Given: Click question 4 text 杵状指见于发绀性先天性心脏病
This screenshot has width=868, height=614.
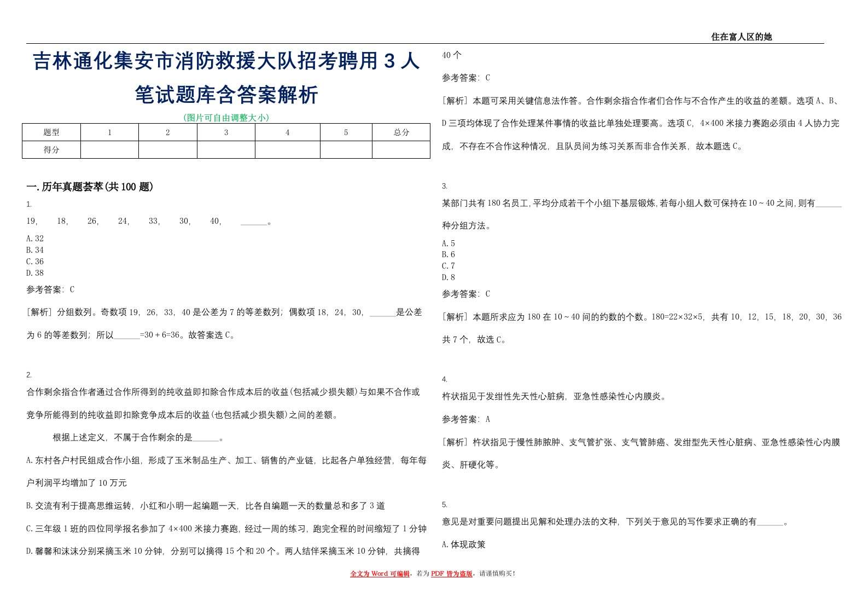Looking at the screenshot, I should pos(555,396).
